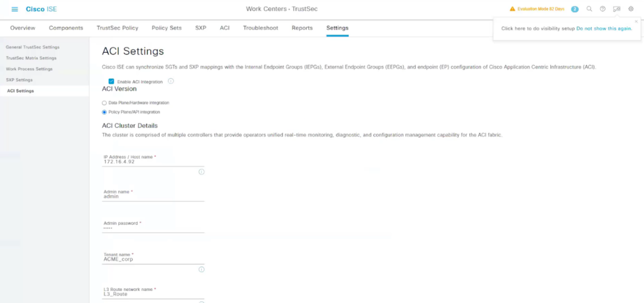Open the Policy Sets tab
Screen dimensions: 644x303
[166, 28]
